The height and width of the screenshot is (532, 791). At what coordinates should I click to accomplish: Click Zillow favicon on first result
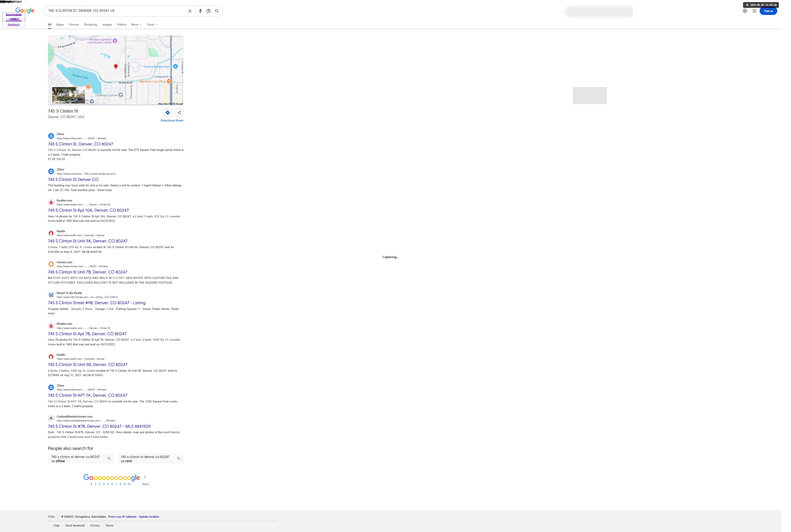(51, 136)
